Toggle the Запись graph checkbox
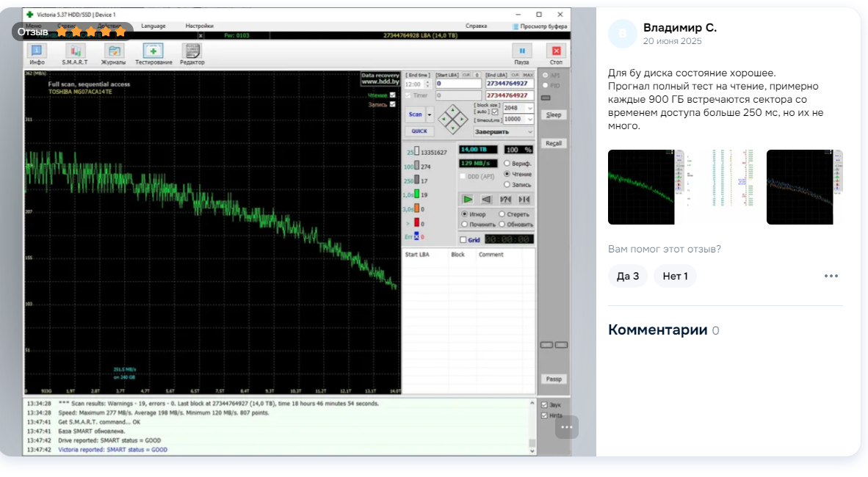This screenshot has height=477, width=868. [392, 104]
